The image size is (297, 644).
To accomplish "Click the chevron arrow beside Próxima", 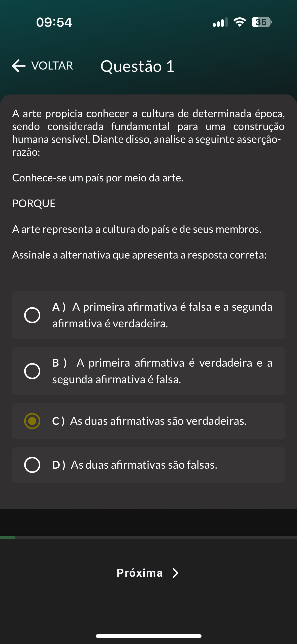I will (176, 573).
